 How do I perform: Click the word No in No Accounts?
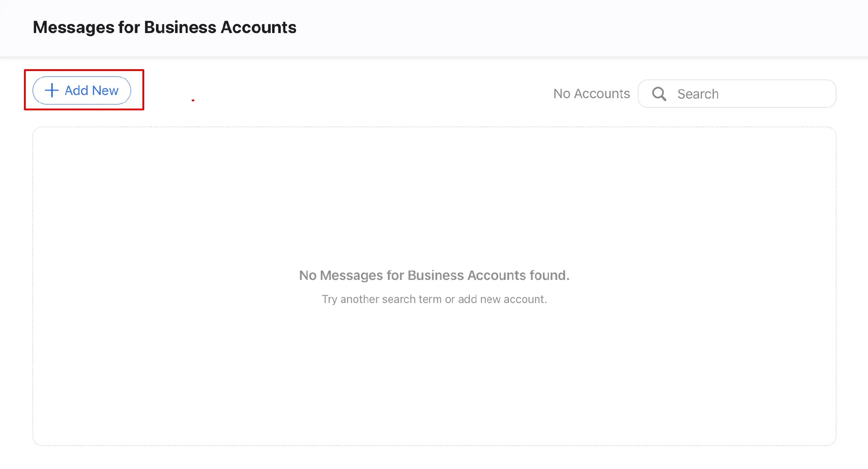point(561,94)
